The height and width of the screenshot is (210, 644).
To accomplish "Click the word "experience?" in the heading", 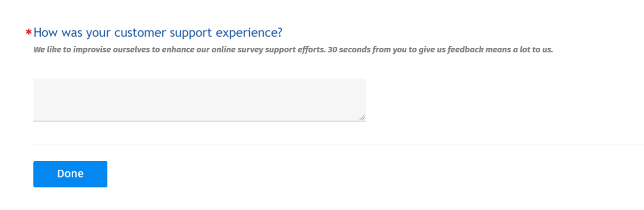I will click(249, 33).
